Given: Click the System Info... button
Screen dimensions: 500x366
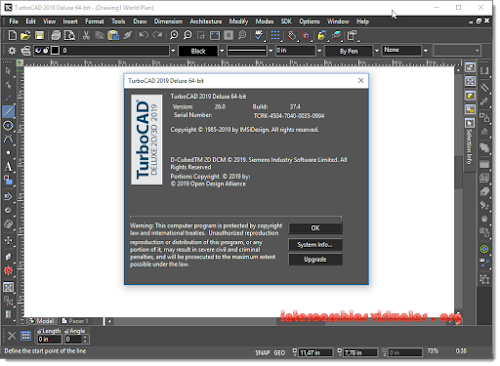Looking at the screenshot, I should tap(315, 245).
